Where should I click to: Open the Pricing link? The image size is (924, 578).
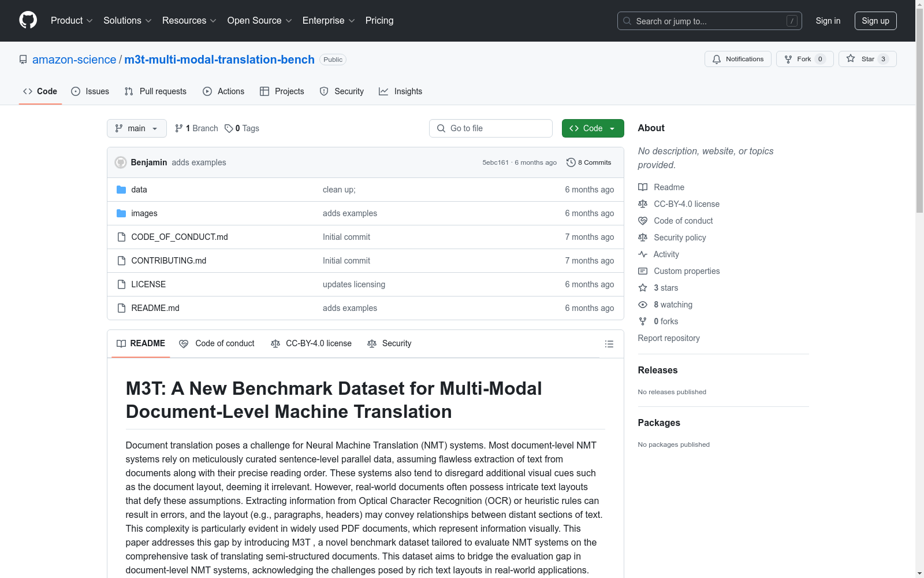(x=379, y=20)
